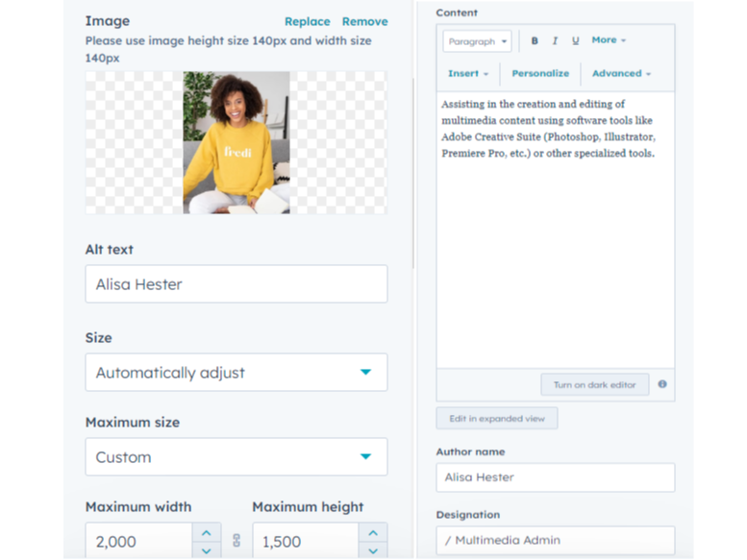
Task: Open the Paragraph style dropdown
Action: click(477, 41)
